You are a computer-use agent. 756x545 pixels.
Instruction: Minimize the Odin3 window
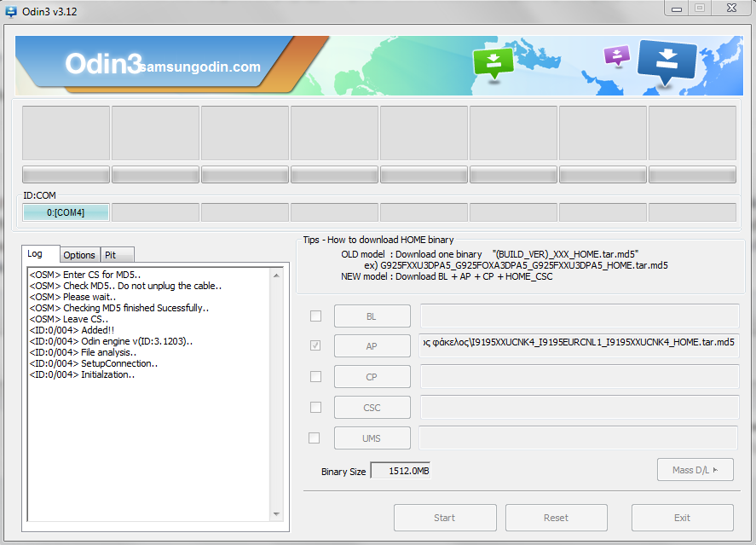pos(677,9)
